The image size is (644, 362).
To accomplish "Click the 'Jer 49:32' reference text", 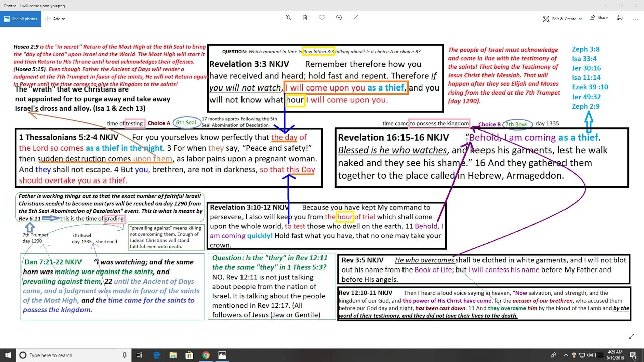I will point(586,97).
